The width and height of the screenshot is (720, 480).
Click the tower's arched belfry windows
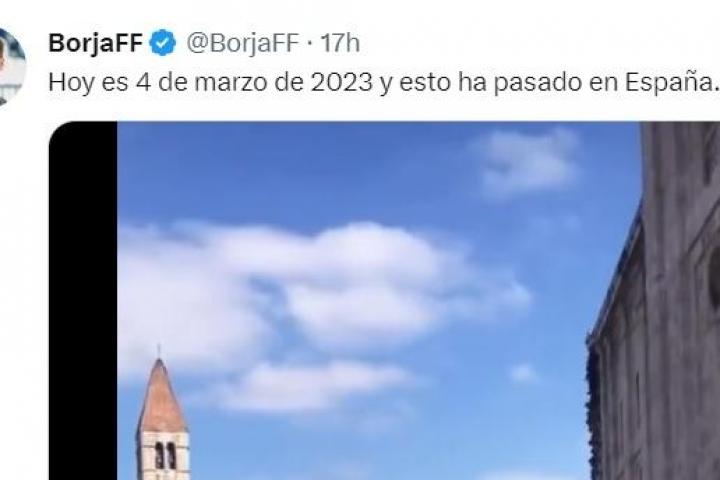(x=165, y=456)
